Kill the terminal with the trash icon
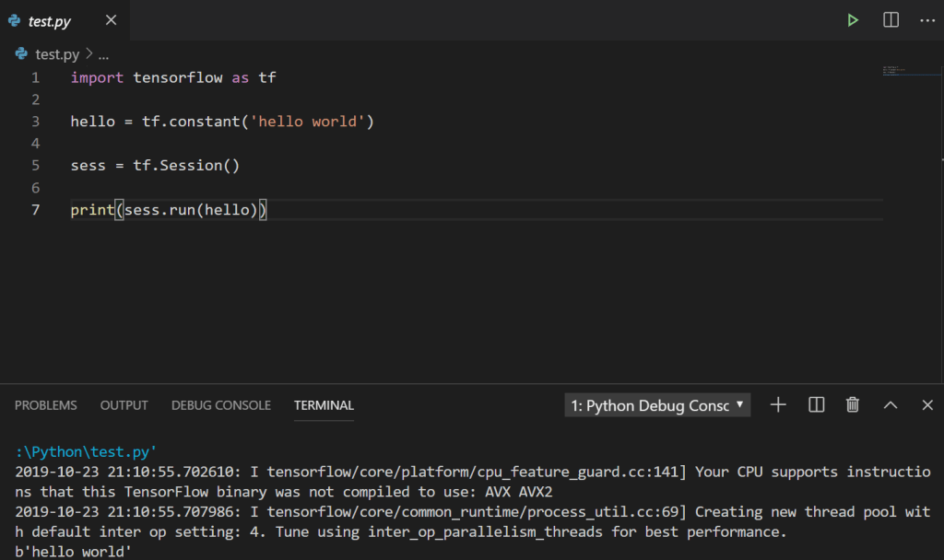 [853, 405]
